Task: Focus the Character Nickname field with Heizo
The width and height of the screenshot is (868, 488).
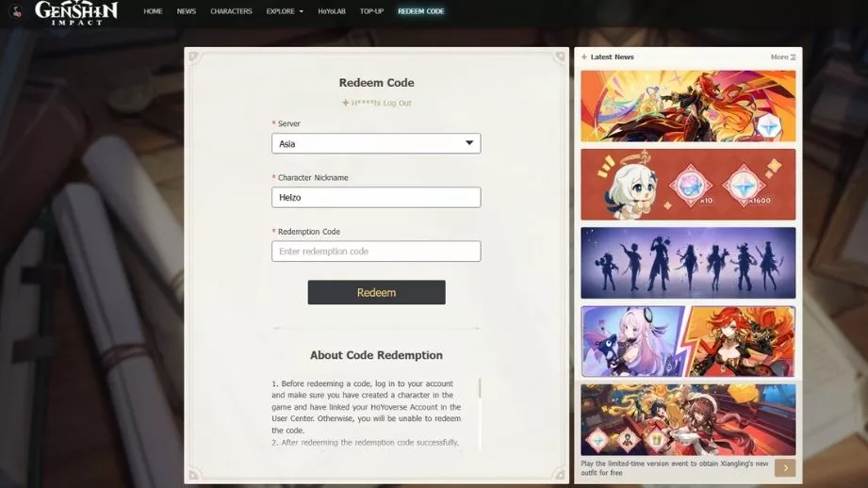Action: click(376, 198)
